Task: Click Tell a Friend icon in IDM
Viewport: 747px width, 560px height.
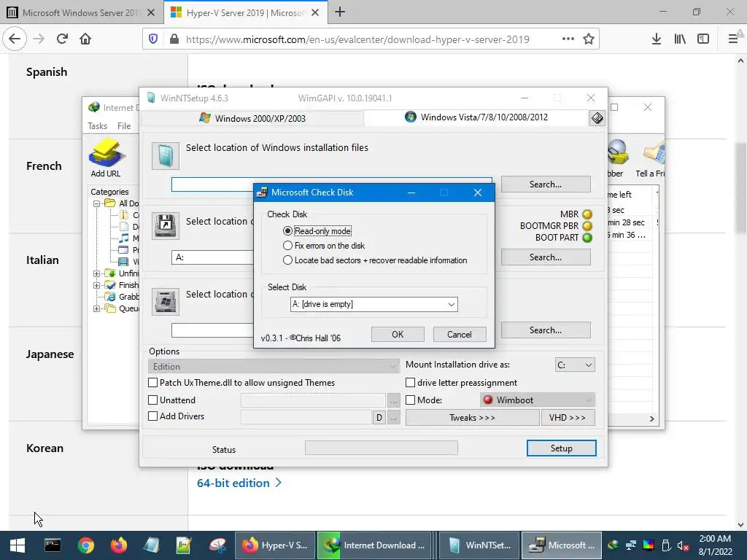Action: click(x=651, y=158)
